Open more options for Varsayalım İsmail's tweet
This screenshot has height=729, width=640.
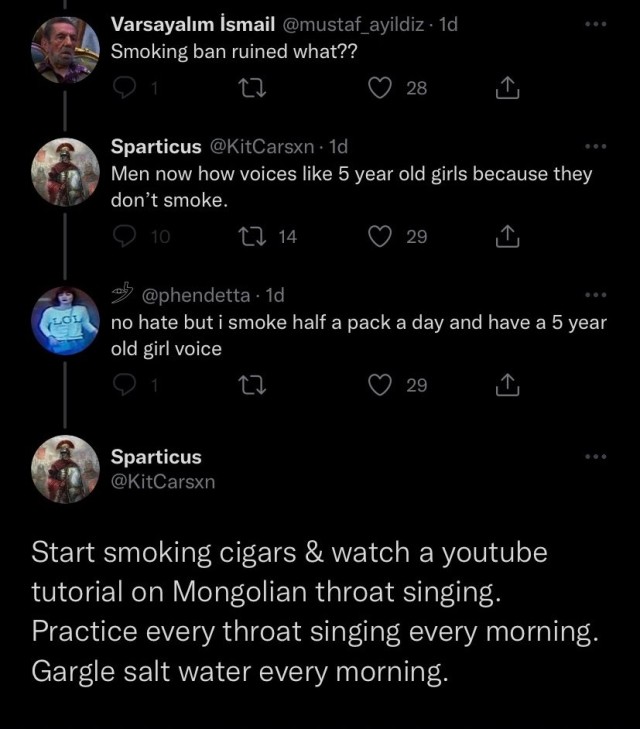tap(596, 25)
